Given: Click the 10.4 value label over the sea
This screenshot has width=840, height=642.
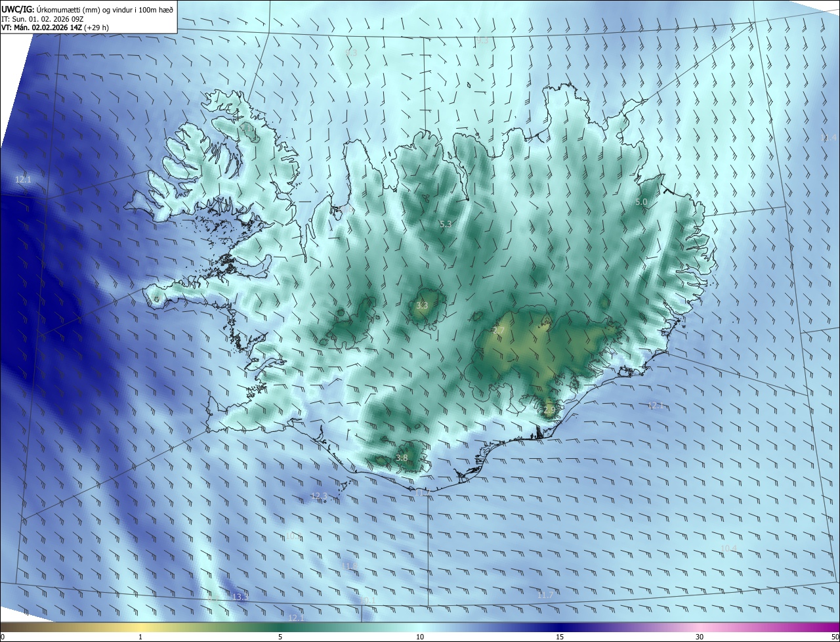Looking at the screenshot, I should point(728,549).
